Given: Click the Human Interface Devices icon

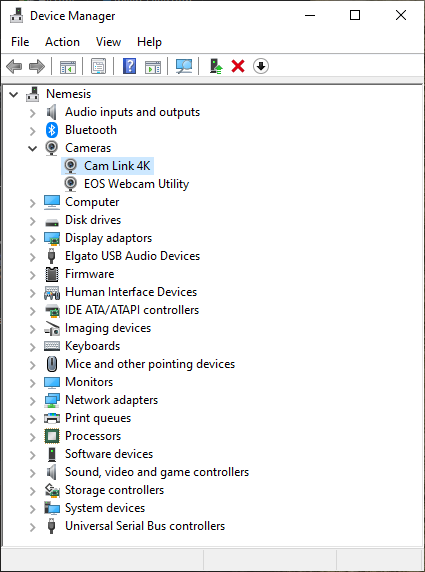Looking at the screenshot, I should [52, 293].
